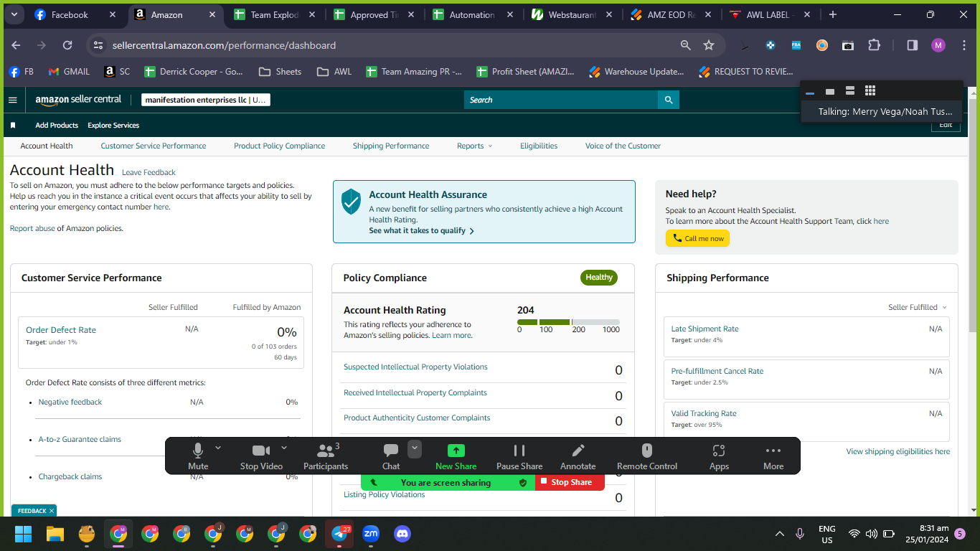The image size is (980, 551).
Task: Open Order Defect Rate link
Action: [x=61, y=330]
